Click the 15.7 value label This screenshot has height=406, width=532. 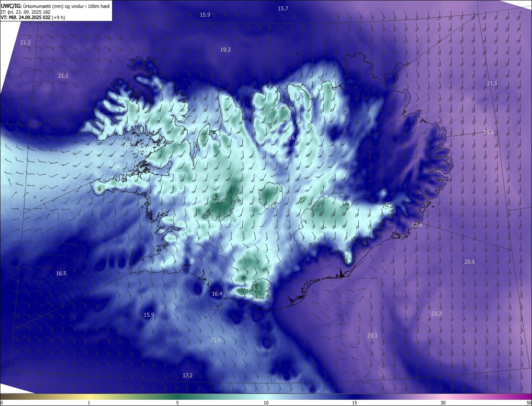tap(283, 8)
